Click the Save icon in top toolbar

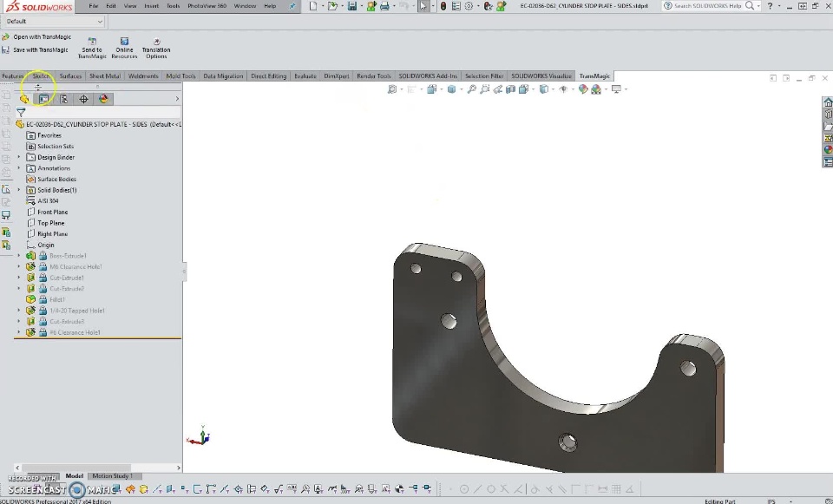tap(352, 6)
